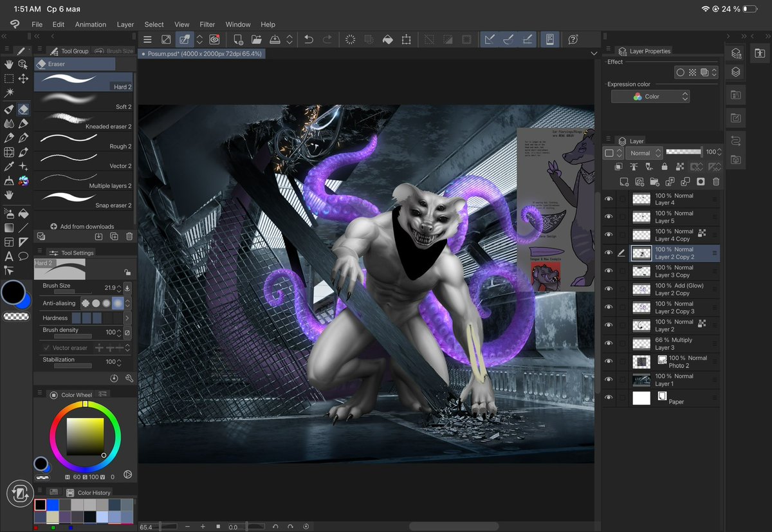Screen dimensions: 772x532
Task: Select the Fill bucket tool
Action: tap(23, 213)
